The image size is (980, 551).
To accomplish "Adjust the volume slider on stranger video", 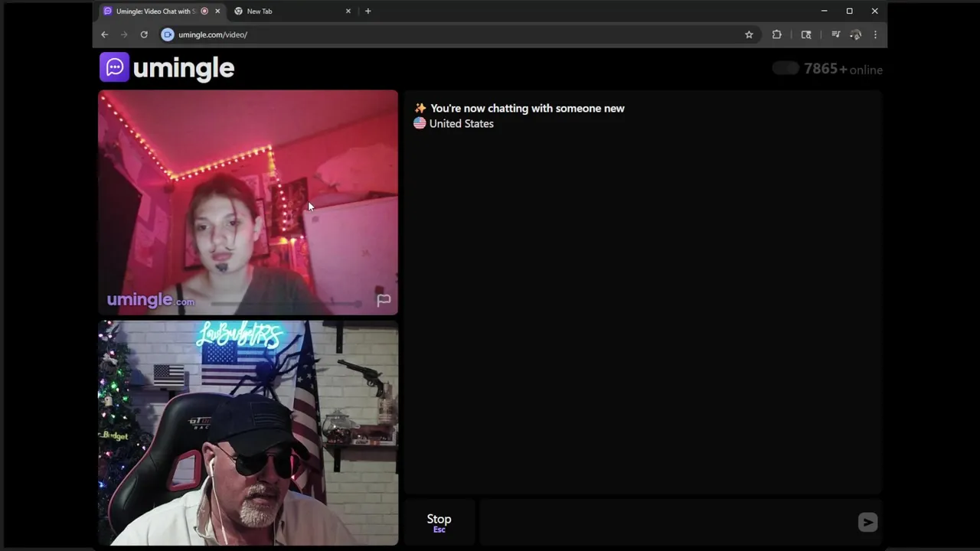I will click(x=286, y=303).
